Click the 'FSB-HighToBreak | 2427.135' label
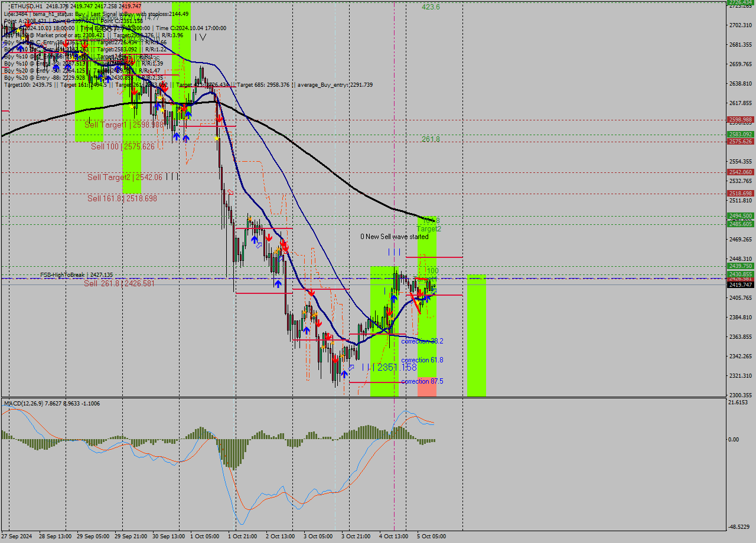This screenshot has height=543, width=756. point(76,275)
